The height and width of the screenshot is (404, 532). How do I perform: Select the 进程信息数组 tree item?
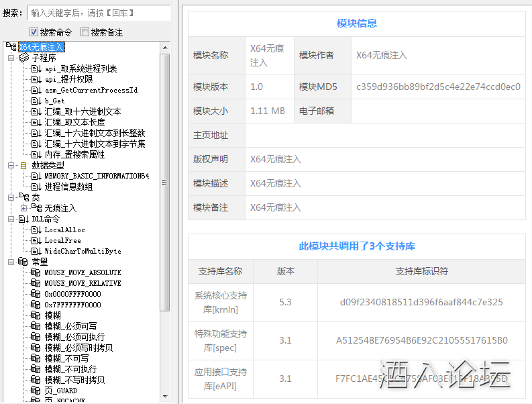click(x=68, y=187)
